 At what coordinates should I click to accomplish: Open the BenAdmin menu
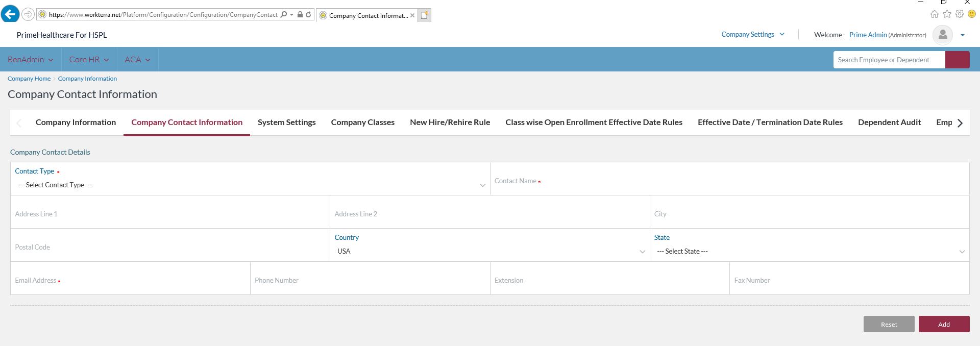pos(30,60)
